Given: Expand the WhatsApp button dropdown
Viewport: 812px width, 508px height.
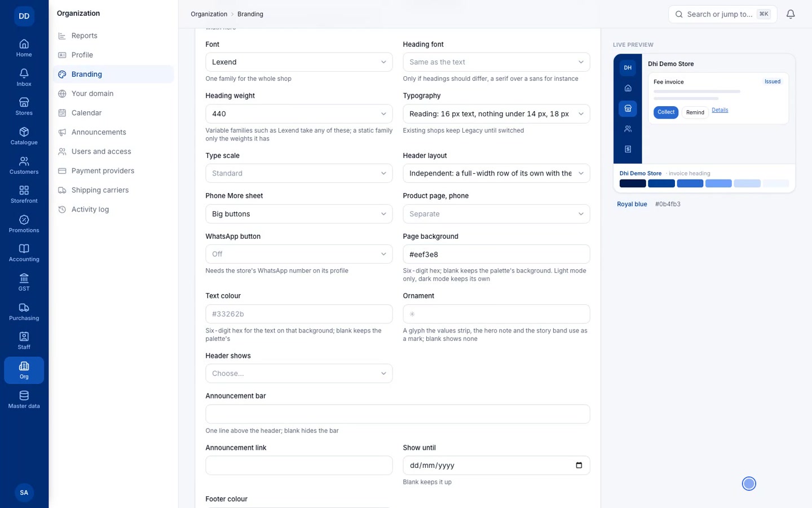Looking at the screenshot, I should (299, 254).
